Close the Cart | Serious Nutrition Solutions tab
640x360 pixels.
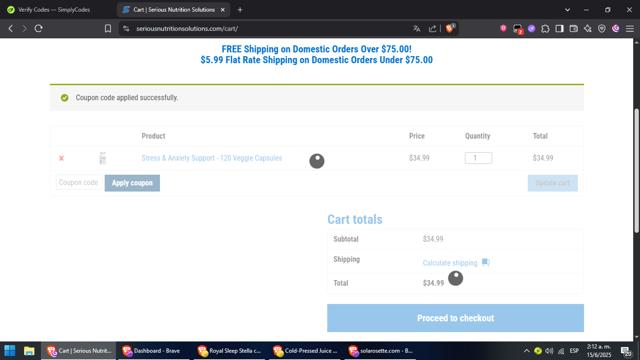click(223, 10)
